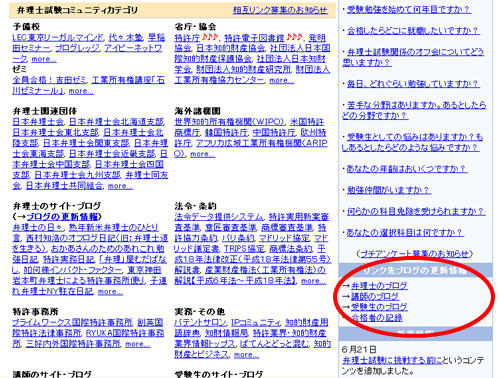
Task: Expand more... under 省庁・協会 section
Action: pos(282,80)
